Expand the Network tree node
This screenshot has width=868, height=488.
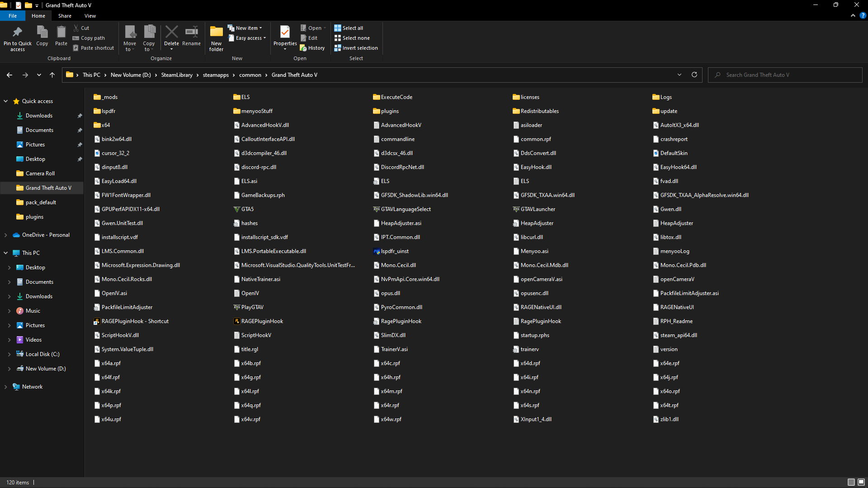point(6,387)
